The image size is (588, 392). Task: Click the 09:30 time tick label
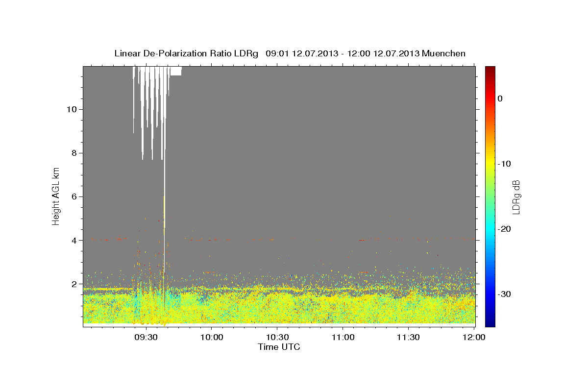tap(146, 338)
